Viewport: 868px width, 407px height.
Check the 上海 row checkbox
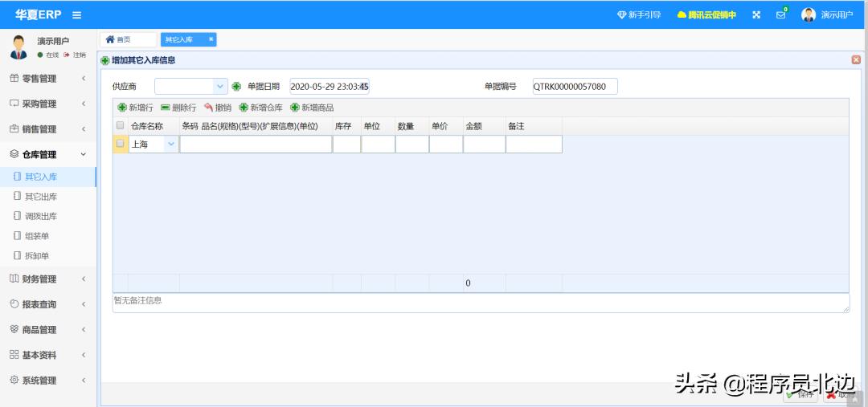tap(120, 144)
